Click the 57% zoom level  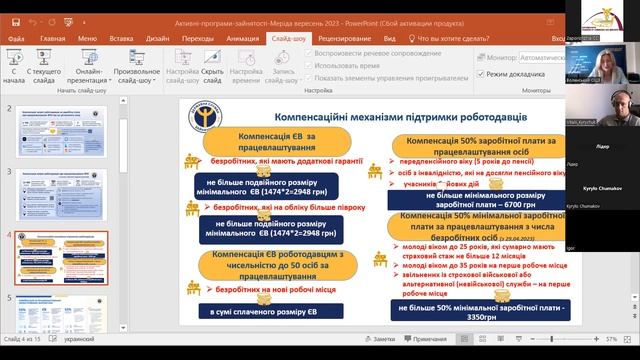[x=611, y=339]
